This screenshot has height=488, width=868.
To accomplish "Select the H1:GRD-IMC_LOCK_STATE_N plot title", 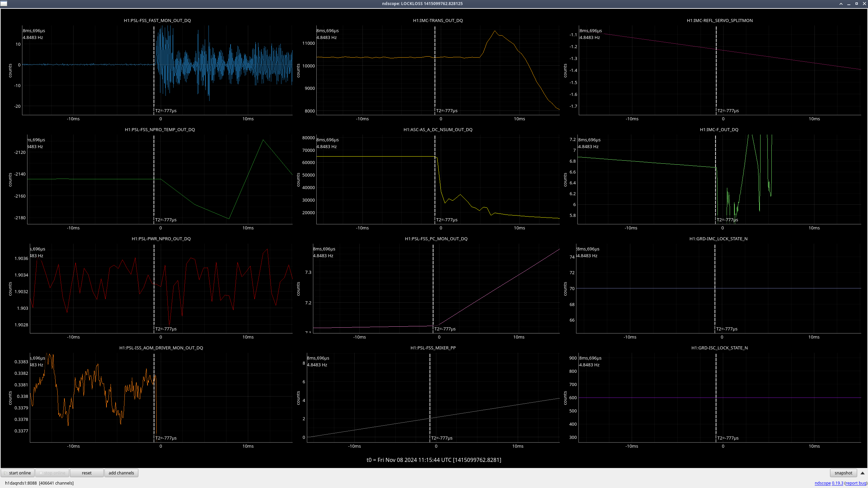I will point(718,239).
